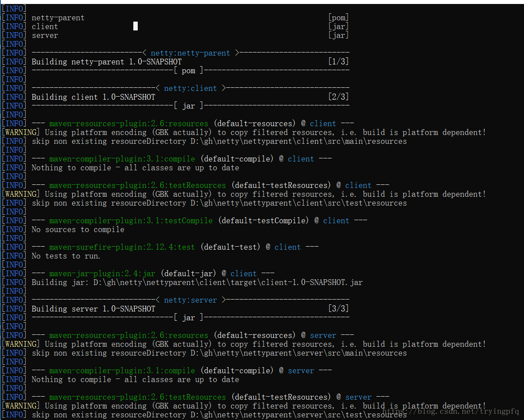Click maven-resources-plugin:2.6:resources for server
Viewport: 524px width, 420px height.
pyautogui.click(x=128, y=336)
